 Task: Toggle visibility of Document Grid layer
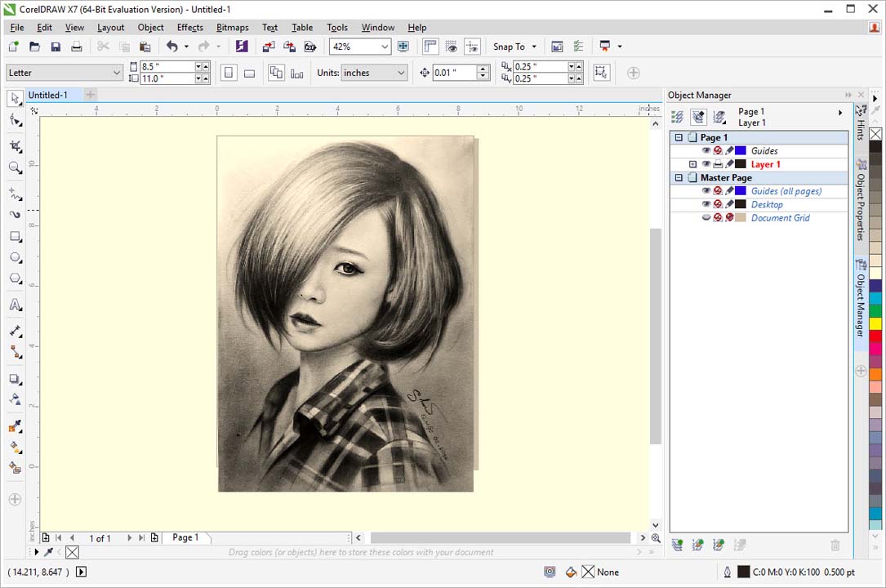[706, 218]
